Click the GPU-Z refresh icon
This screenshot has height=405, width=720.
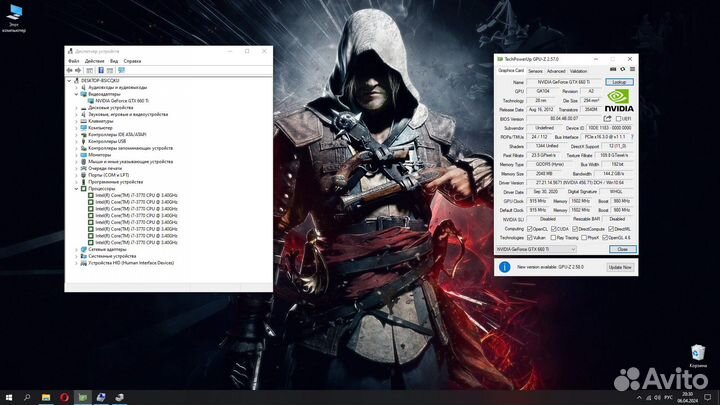point(623,69)
